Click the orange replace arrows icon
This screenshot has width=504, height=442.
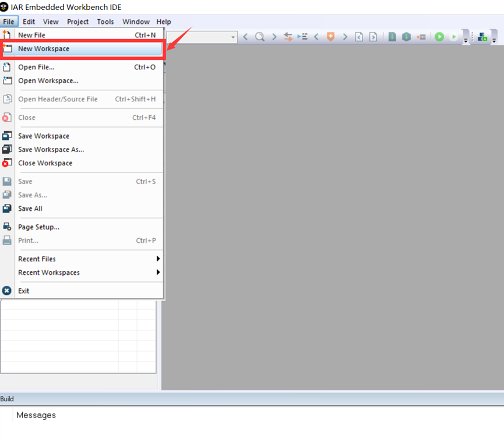[288, 37]
